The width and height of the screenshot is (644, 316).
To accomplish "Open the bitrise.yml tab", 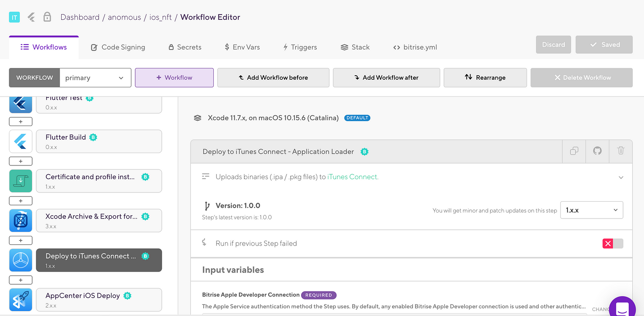I will click(415, 47).
